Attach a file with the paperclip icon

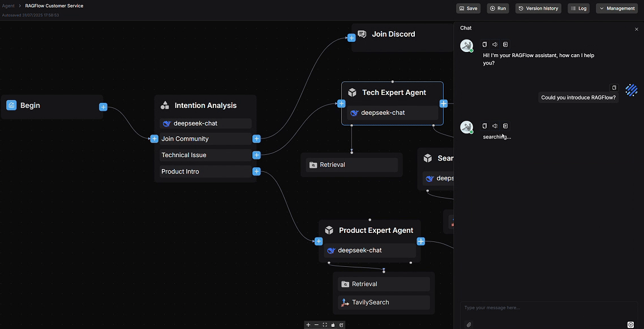click(469, 324)
